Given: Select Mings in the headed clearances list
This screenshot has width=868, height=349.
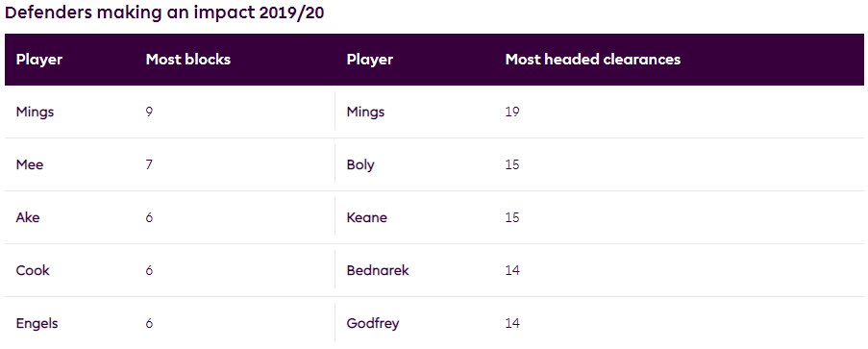Looking at the screenshot, I should [365, 112].
